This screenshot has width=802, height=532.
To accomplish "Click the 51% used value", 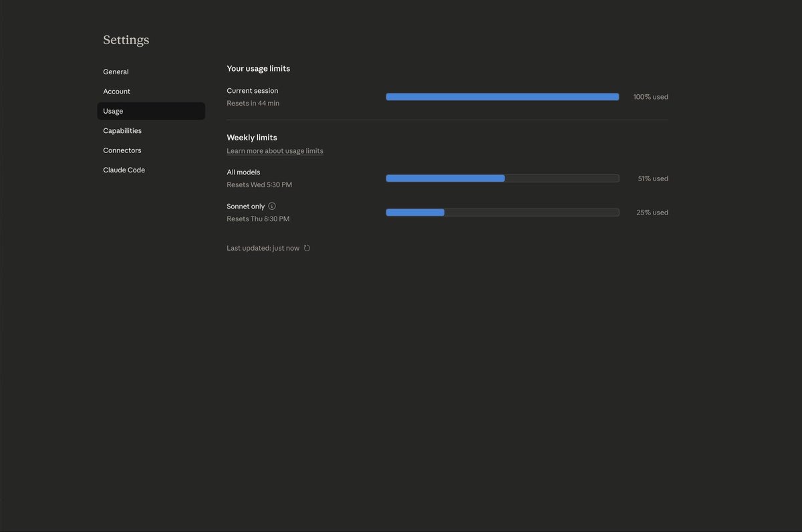I will tap(653, 178).
